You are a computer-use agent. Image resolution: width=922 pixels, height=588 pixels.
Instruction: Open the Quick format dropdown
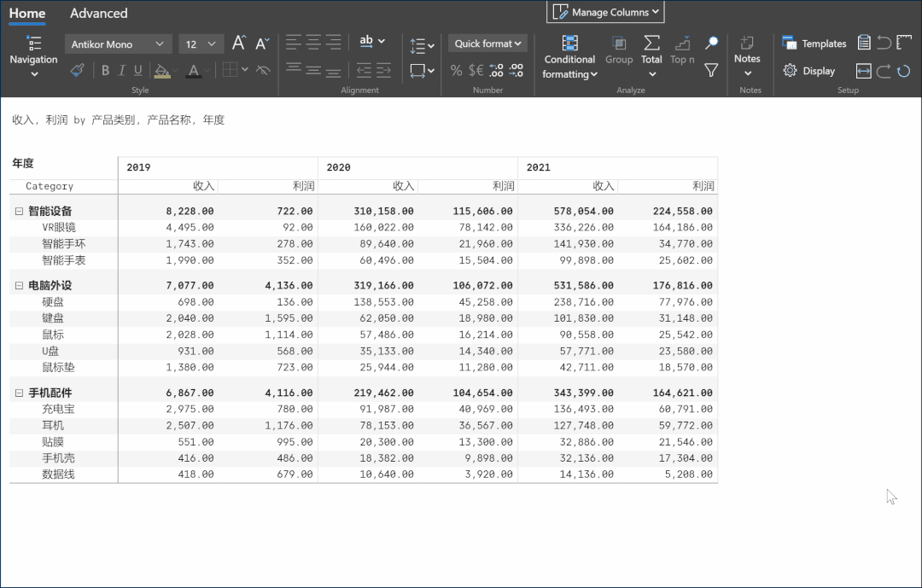point(487,44)
